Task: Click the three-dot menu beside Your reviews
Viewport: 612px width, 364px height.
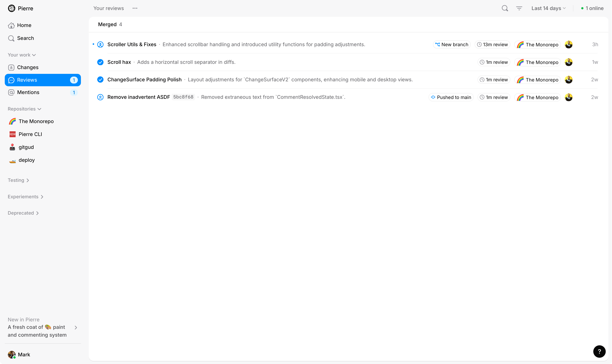Action: point(135,8)
